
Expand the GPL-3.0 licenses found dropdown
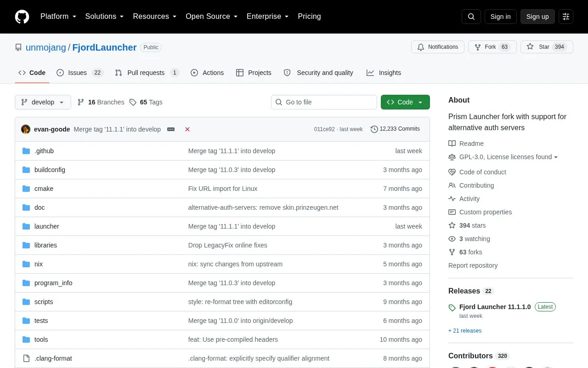503,157
